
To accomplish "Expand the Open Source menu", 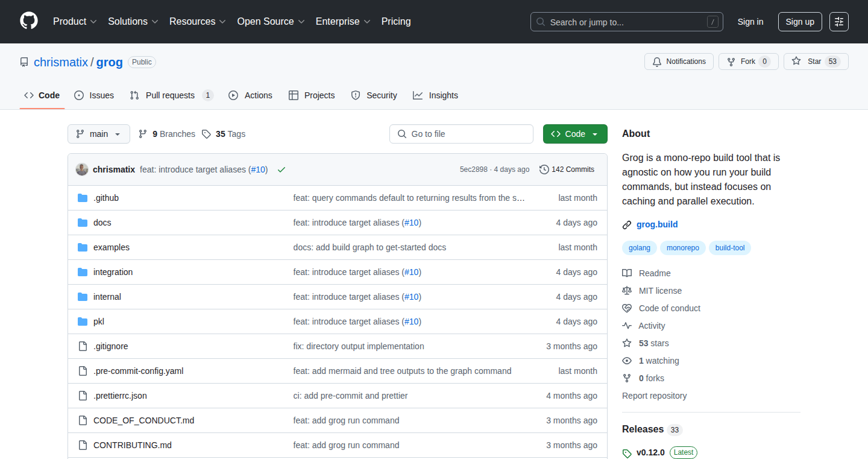I will (271, 21).
